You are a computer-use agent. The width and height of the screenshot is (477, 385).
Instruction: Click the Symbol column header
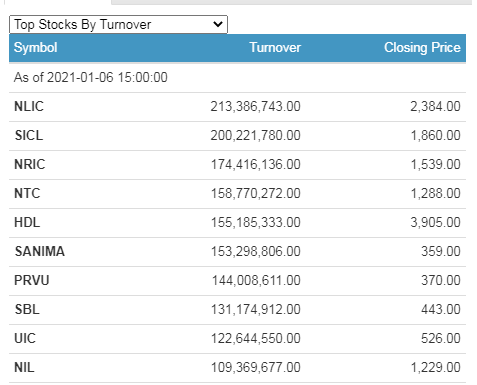(35, 48)
